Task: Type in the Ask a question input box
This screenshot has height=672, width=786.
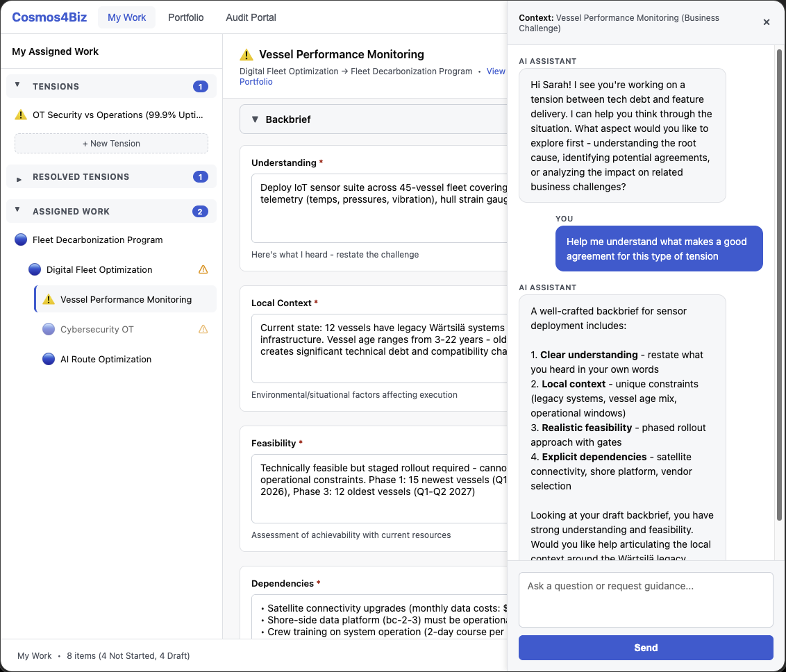Action: pyautogui.click(x=645, y=599)
